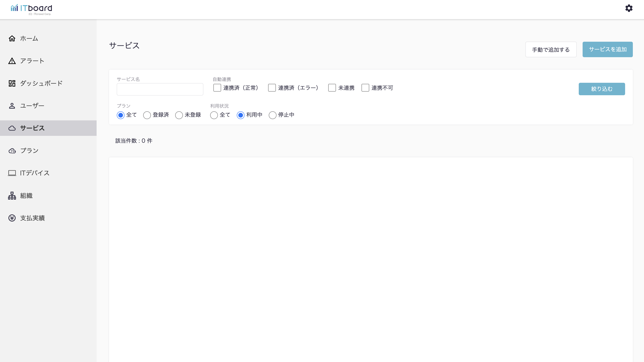Choose the 停止中 usage status radio
Screen dimensions: 644x362
(x=272, y=115)
